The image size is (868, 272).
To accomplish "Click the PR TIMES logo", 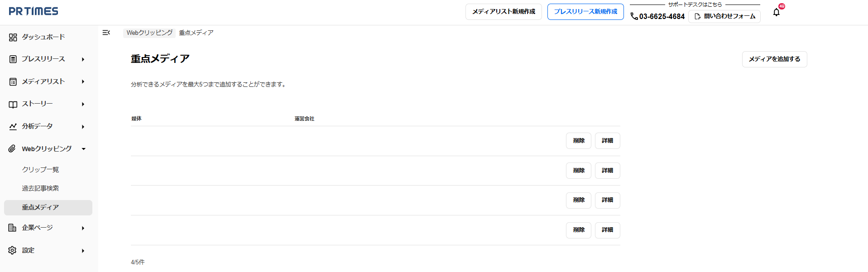I will click(34, 11).
